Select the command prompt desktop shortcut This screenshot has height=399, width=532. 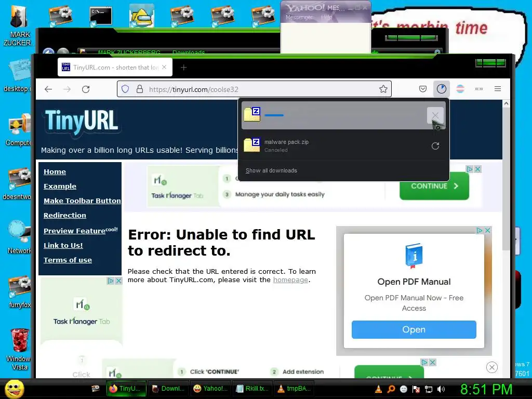click(x=101, y=17)
